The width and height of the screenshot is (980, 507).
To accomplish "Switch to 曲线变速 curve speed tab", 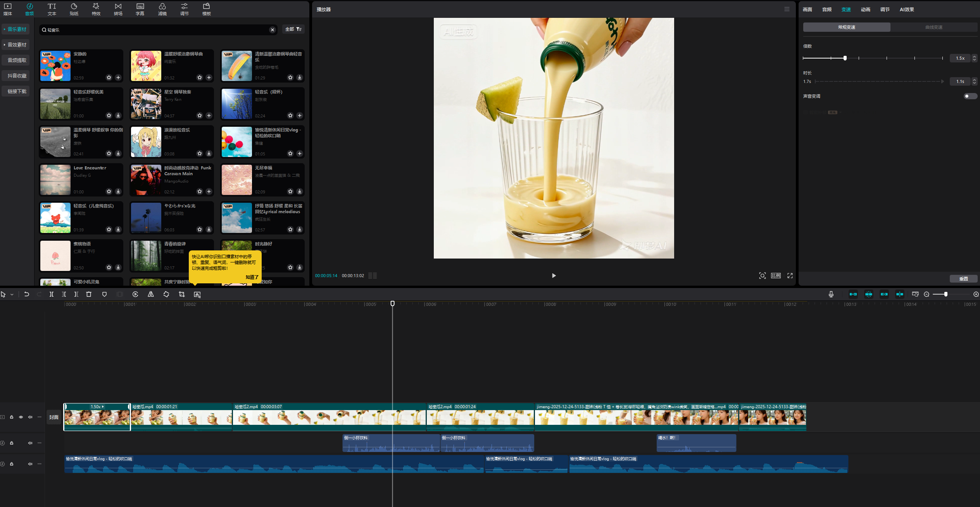I will [933, 27].
